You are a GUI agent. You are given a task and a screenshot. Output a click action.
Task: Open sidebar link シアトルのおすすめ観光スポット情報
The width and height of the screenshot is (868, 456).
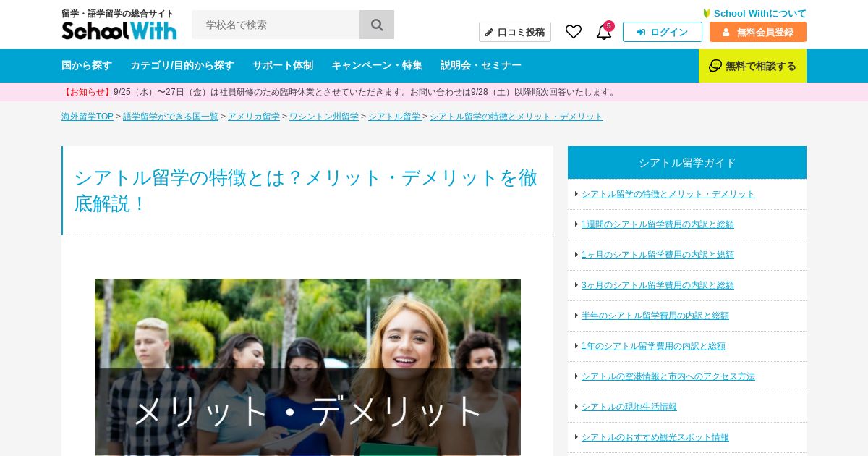pyautogui.click(x=655, y=437)
